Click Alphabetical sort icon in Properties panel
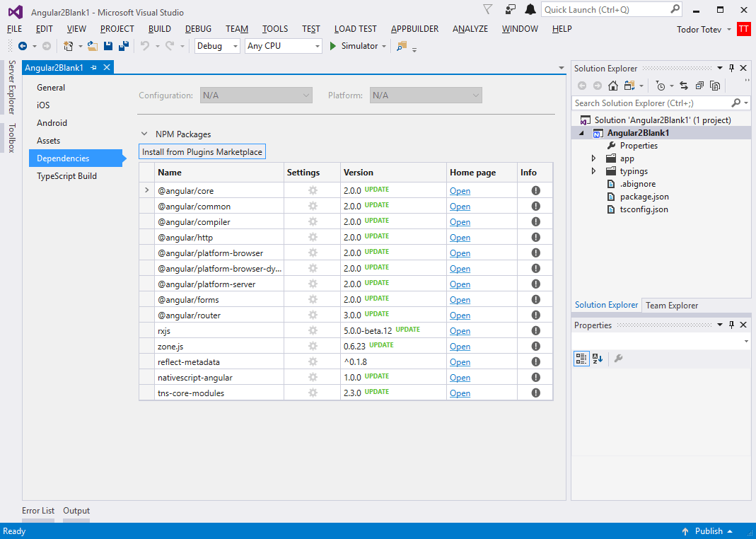Image resolution: width=756 pixels, height=539 pixels. click(x=598, y=359)
